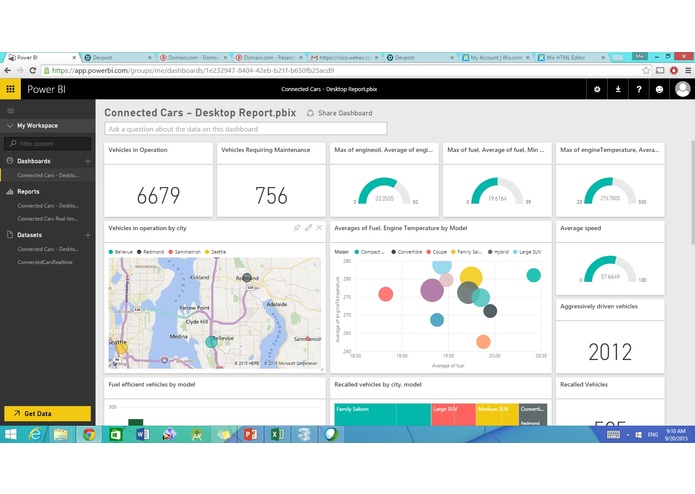Image resolution: width=695 pixels, height=494 pixels.
Task: Click the browser address bar URL
Action: [x=193, y=70]
